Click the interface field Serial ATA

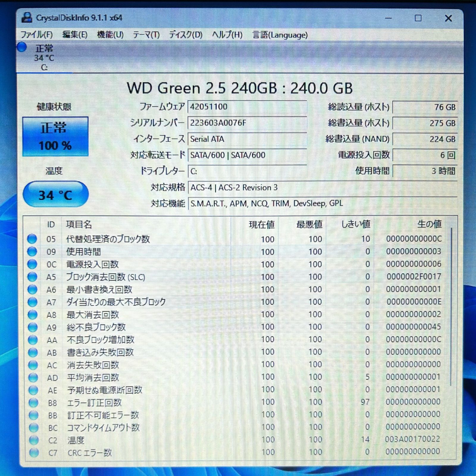247,139
